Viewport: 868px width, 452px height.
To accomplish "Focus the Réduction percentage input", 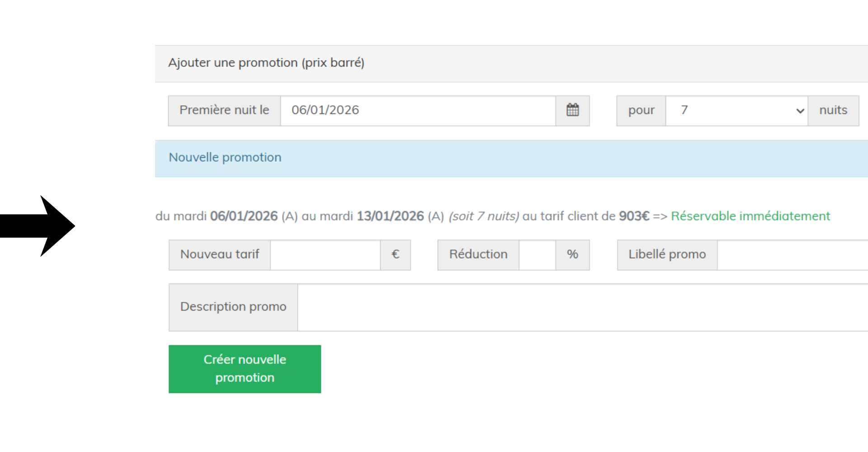I will coord(537,255).
